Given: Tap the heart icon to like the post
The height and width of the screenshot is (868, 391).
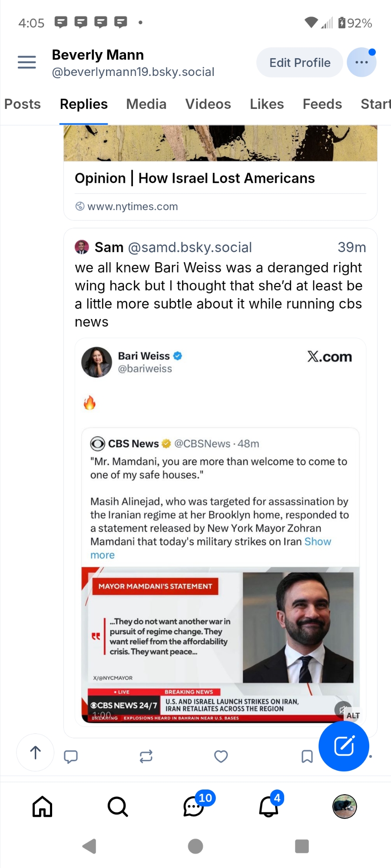Looking at the screenshot, I should 221,756.
